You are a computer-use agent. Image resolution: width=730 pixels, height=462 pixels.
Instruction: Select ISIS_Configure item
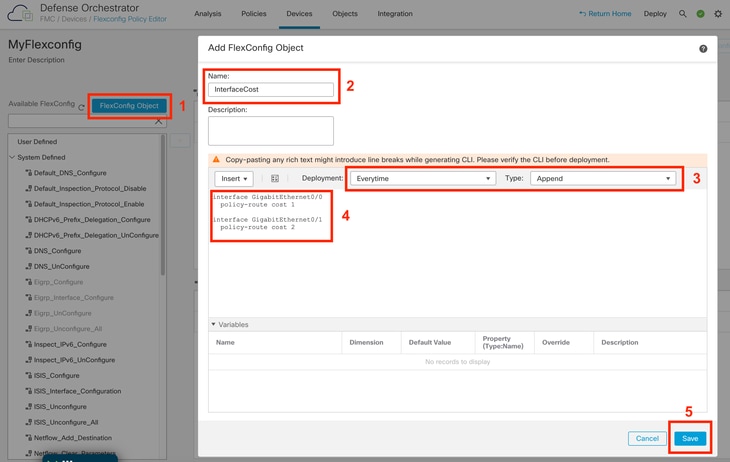click(x=56, y=376)
